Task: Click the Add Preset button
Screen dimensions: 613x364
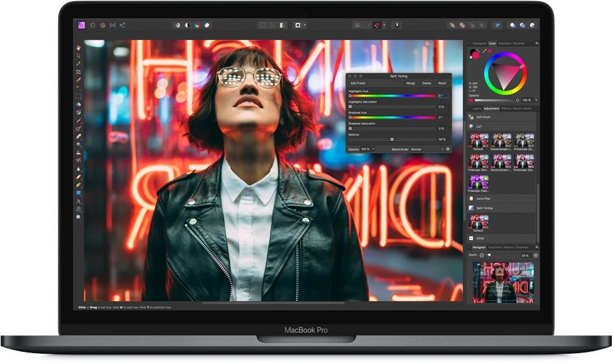Action: click(358, 83)
